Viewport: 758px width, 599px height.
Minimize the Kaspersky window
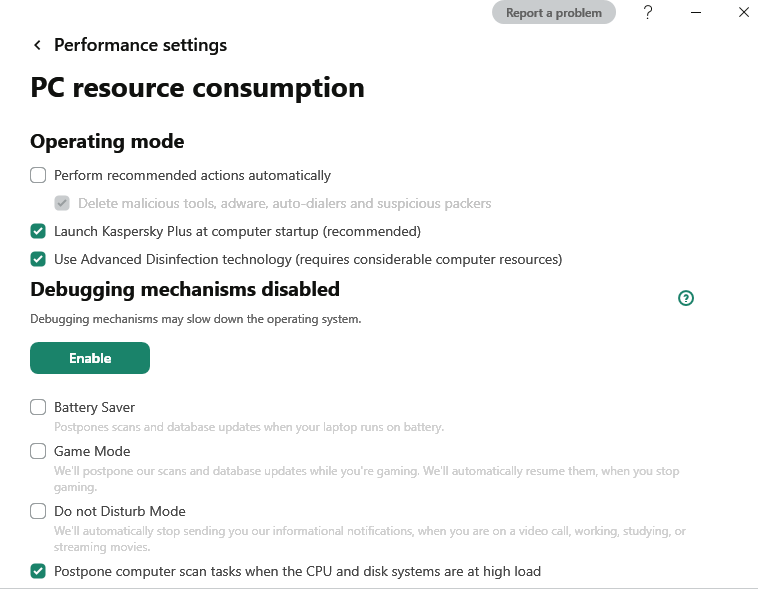[696, 13]
